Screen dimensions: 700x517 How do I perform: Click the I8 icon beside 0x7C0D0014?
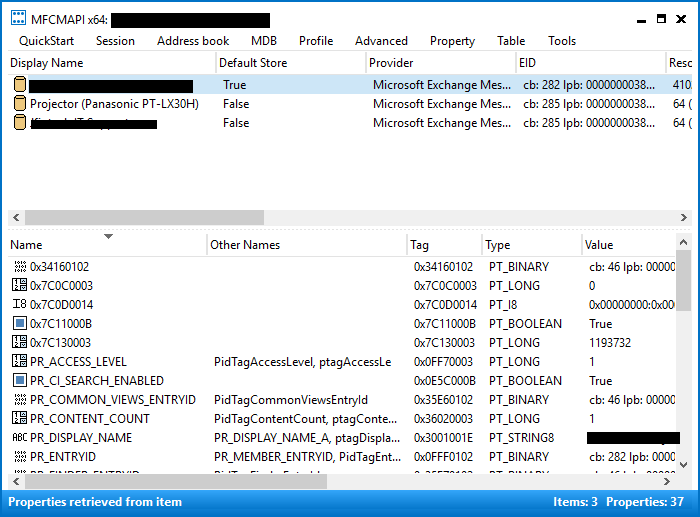[19, 304]
